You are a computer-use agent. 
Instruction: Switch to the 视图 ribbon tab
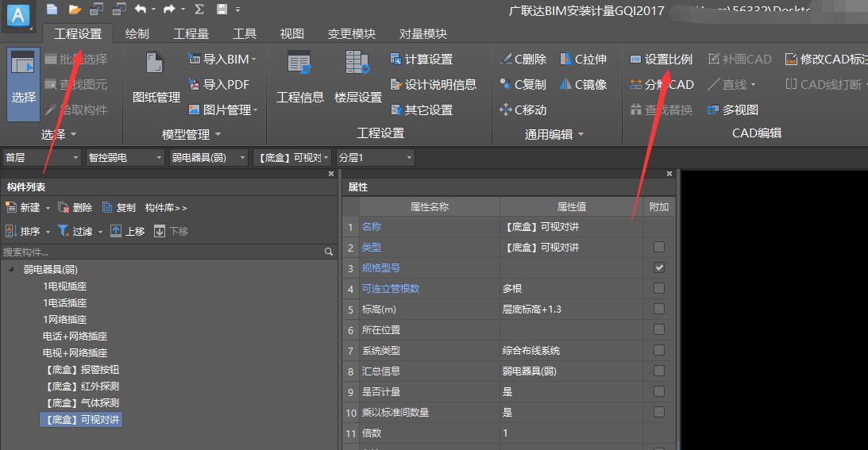[x=291, y=34]
